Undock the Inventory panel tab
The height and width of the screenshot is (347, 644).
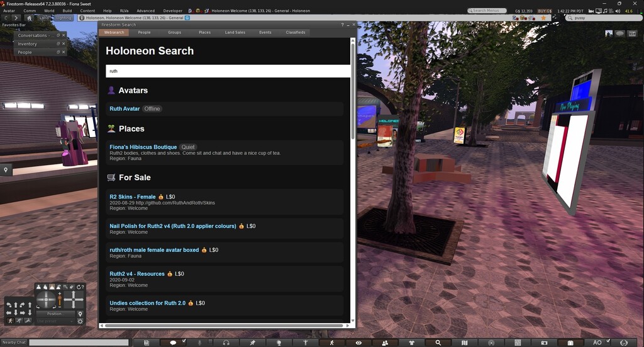pyautogui.click(x=58, y=44)
